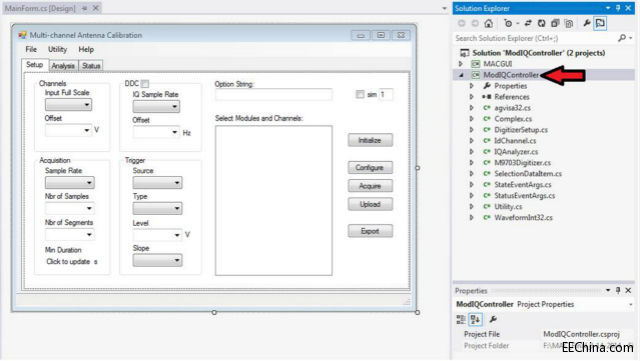Pin the Properties panel

pos(618,290)
